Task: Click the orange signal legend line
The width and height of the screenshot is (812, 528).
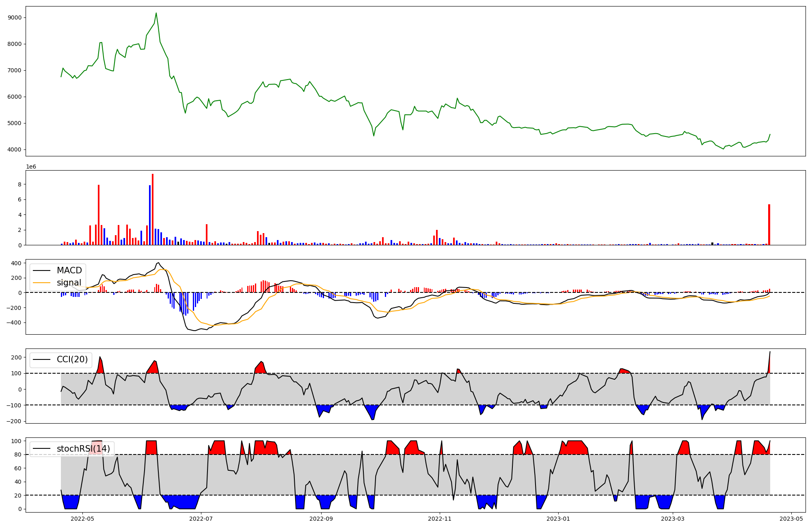Action: click(41, 283)
